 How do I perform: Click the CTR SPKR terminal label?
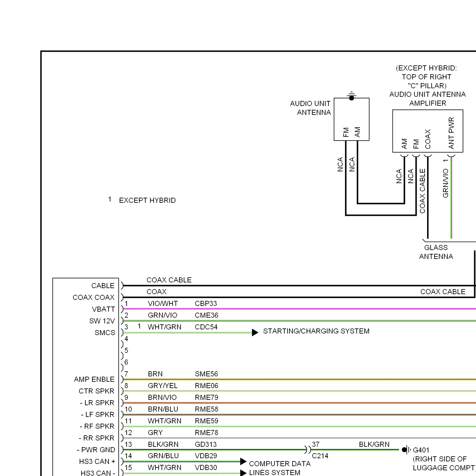coord(96,391)
